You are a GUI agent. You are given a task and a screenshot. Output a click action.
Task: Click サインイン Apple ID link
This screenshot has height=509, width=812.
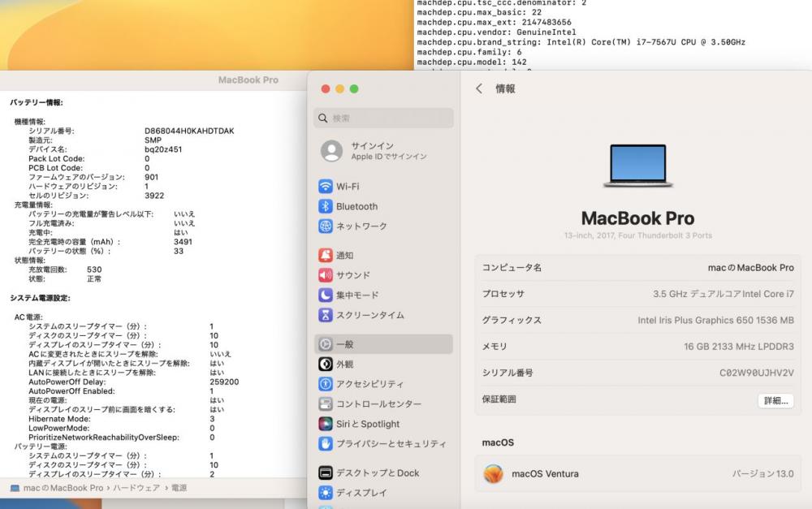388,151
